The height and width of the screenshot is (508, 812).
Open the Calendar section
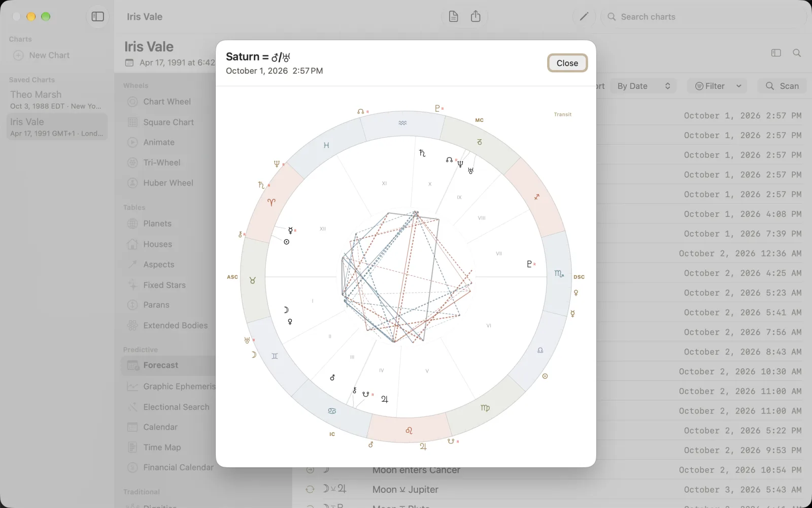pyautogui.click(x=160, y=427)
